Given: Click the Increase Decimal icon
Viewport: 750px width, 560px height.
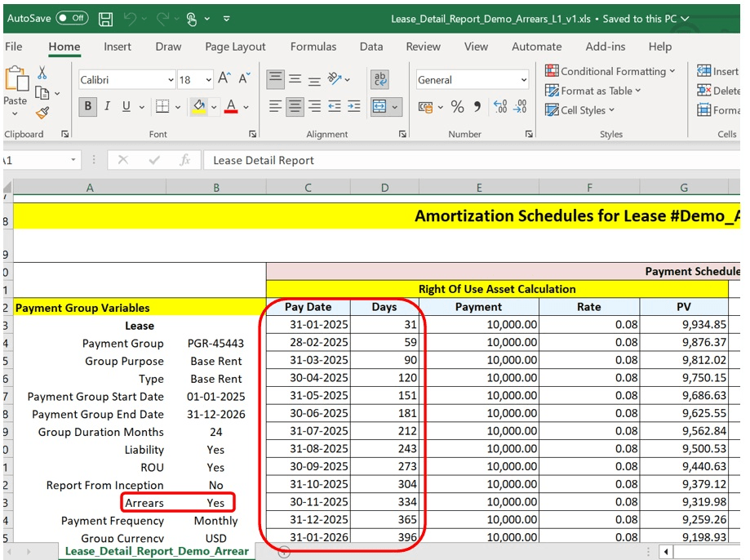Looking at the screenshot, I should coord(500,107).
